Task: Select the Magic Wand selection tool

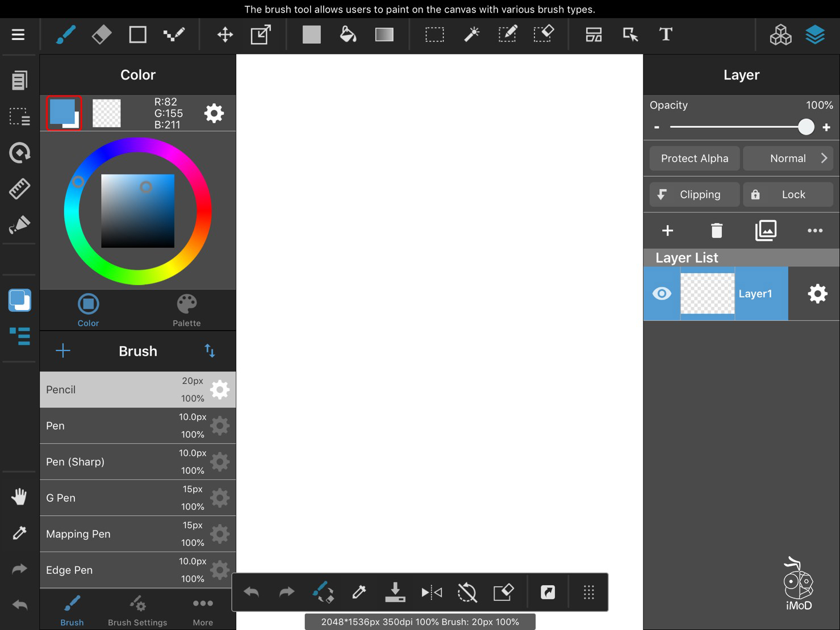Action: click(471, 34)
